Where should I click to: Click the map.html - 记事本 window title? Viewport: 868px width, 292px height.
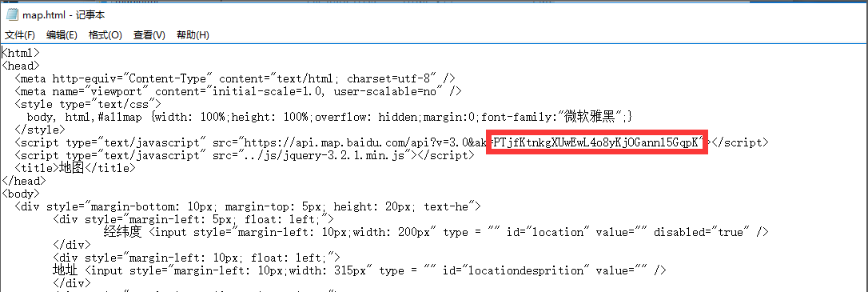click(63, 15)
